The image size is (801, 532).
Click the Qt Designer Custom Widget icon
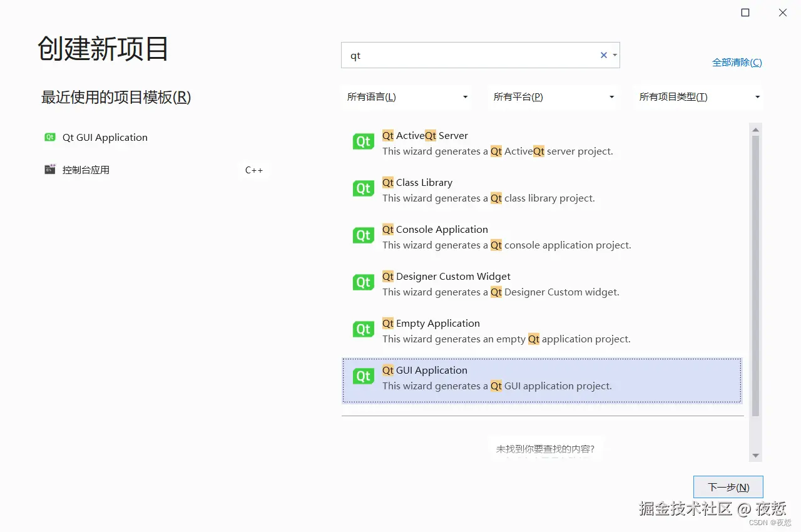363,282
